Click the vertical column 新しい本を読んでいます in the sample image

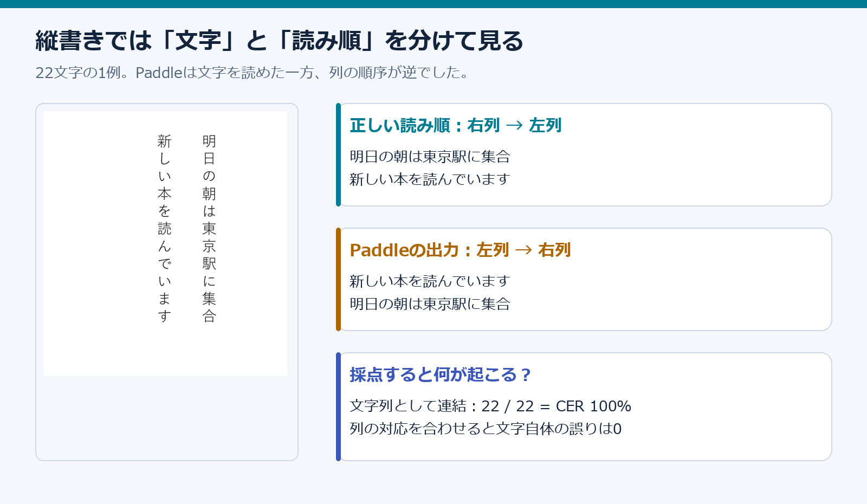[165, 229]
